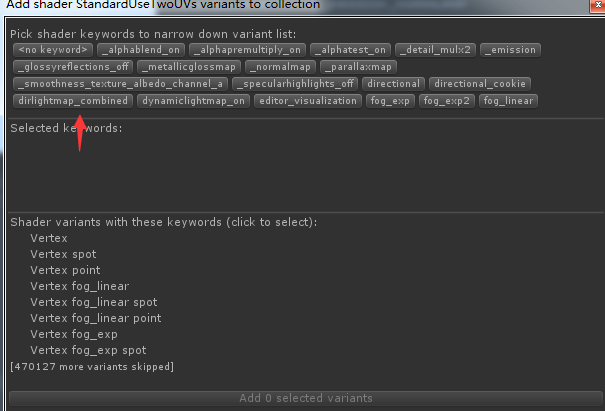This screenshot has width=605, height=411.
Task: Pick the _emission keyword
Action: coord(510,50)
